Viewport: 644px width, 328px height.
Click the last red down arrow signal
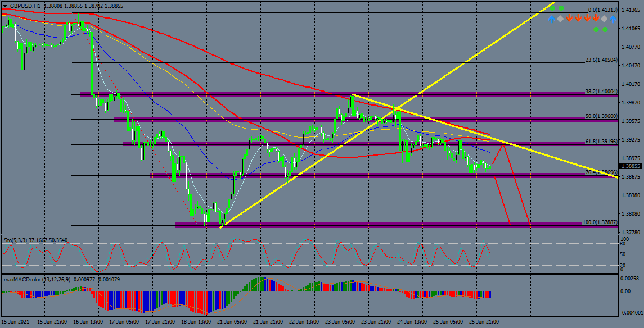[596, 19]
